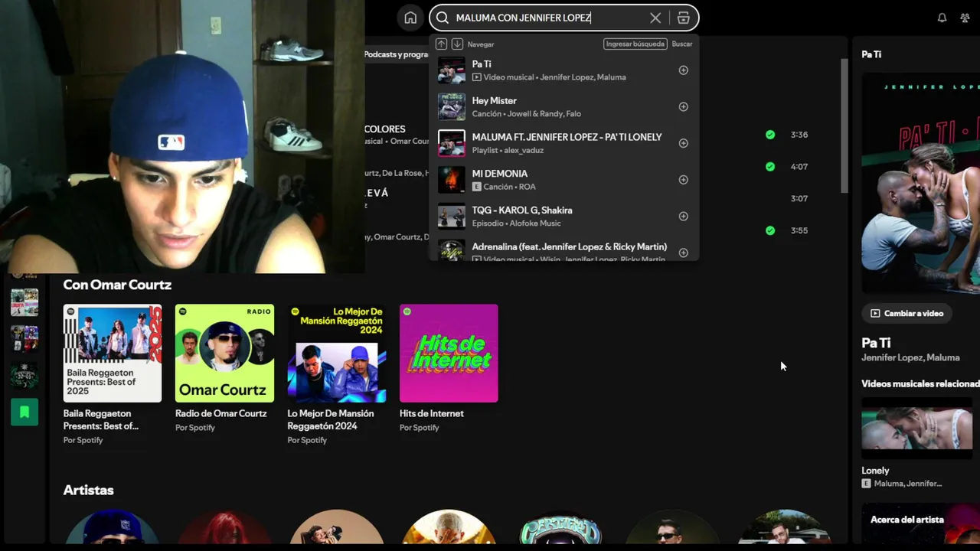Select MI DEMONIA song suggestion
Viewport: 980px width, 551px height.
[x=564, y=180]
